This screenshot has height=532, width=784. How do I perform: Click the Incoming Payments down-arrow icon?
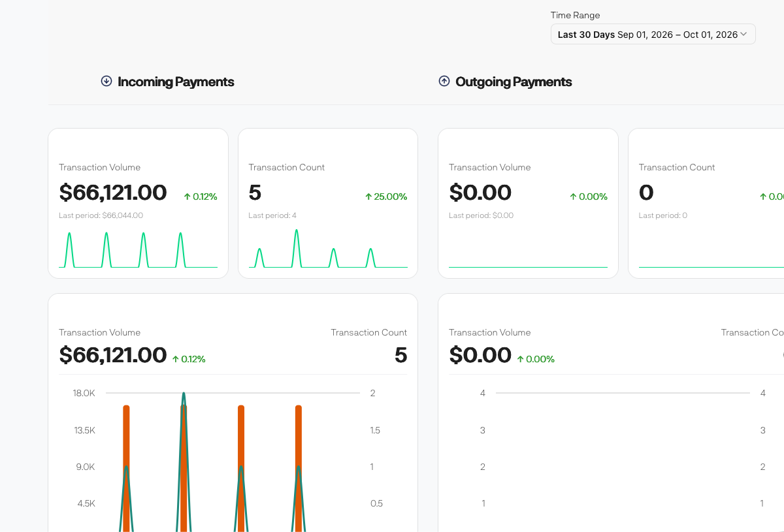click(x=106, y=81)
